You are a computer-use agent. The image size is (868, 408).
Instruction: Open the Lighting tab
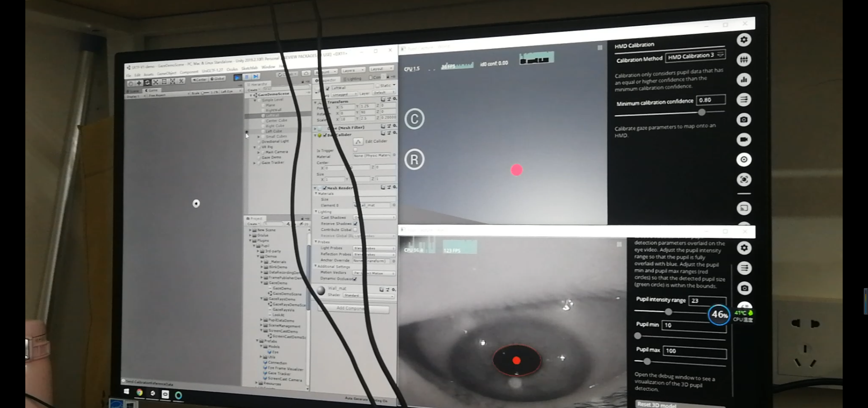[353, 79]
